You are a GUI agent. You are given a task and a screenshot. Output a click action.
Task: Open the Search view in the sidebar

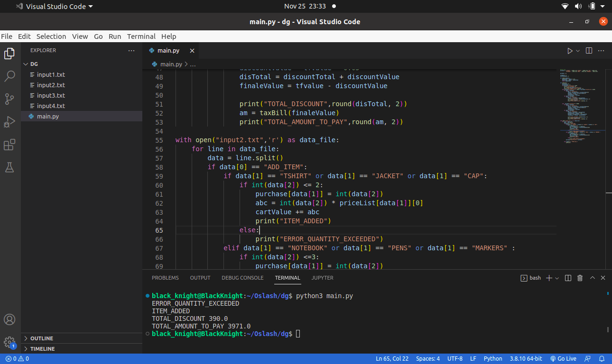[x=9, y=76]
